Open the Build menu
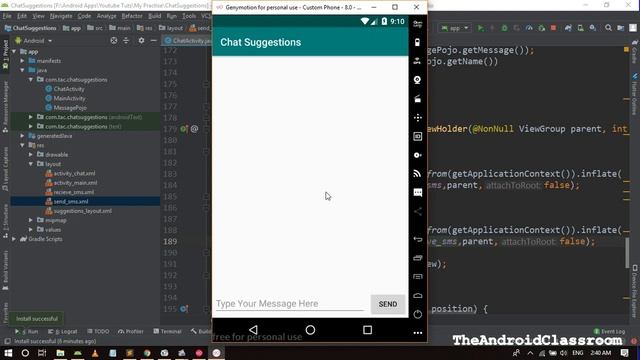Image resolution: width=640 pixels, height=360 pixels. [x=154, y=16]
